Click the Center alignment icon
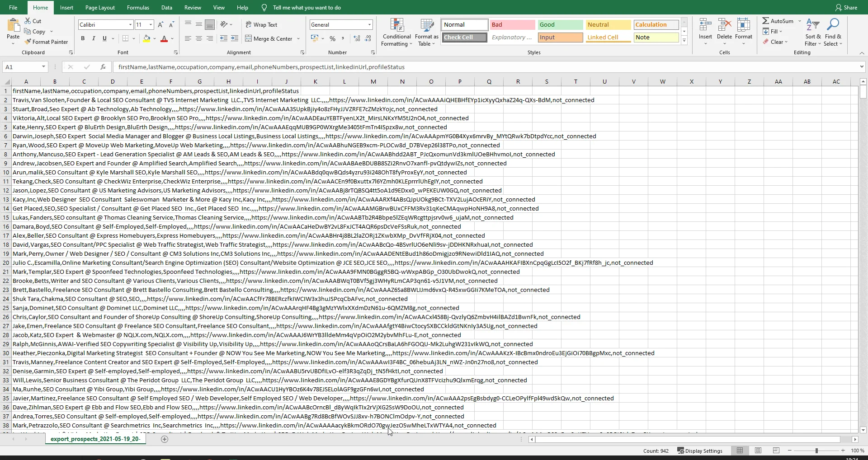 click(x=199, y=38)
